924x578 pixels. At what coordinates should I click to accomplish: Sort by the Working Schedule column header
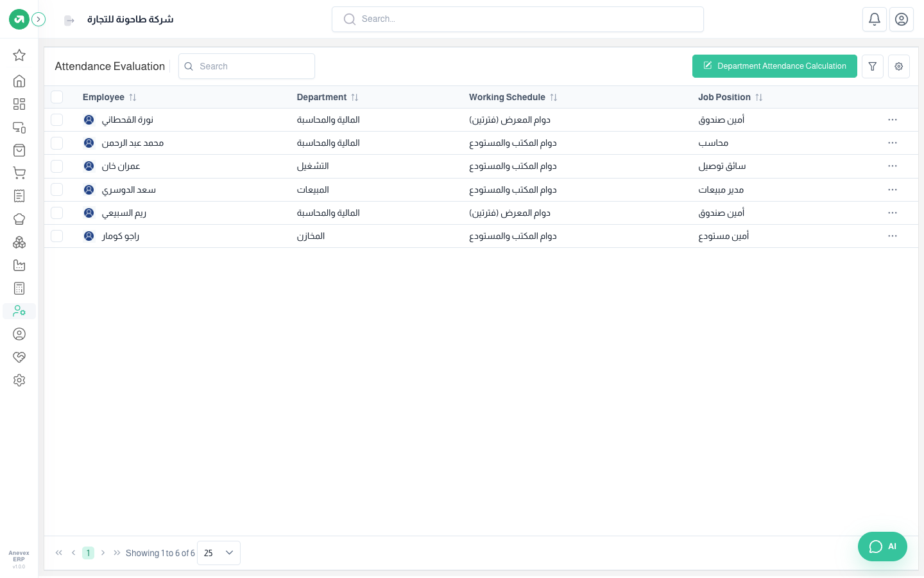point(513,97)
